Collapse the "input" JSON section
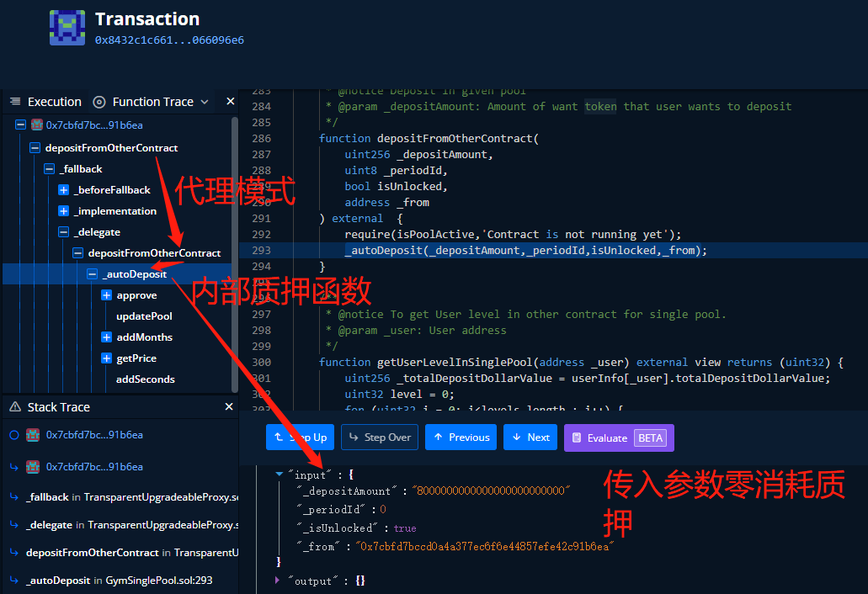This screenshot has width=868, height=594. [x=280, y=474]
